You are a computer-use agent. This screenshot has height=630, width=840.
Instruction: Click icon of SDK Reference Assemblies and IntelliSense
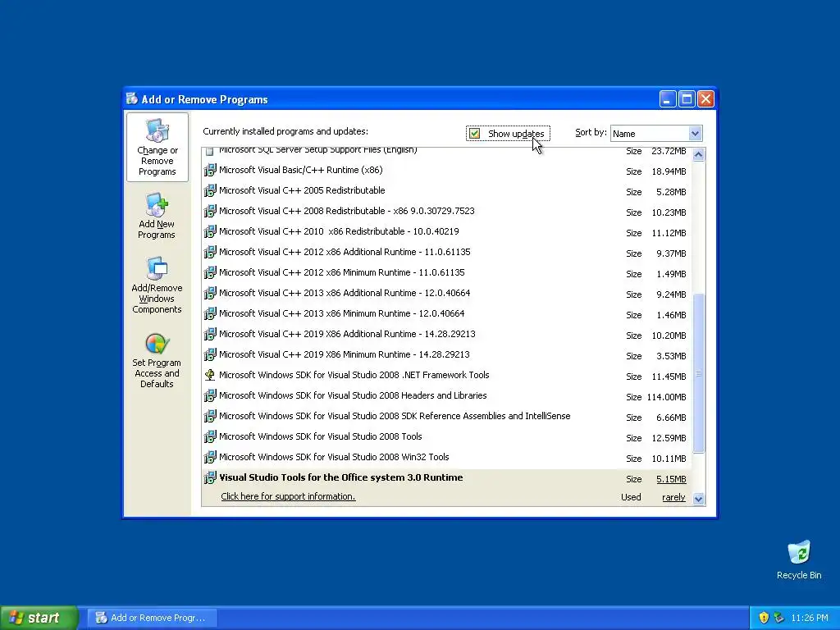click(x=210, y=416)
